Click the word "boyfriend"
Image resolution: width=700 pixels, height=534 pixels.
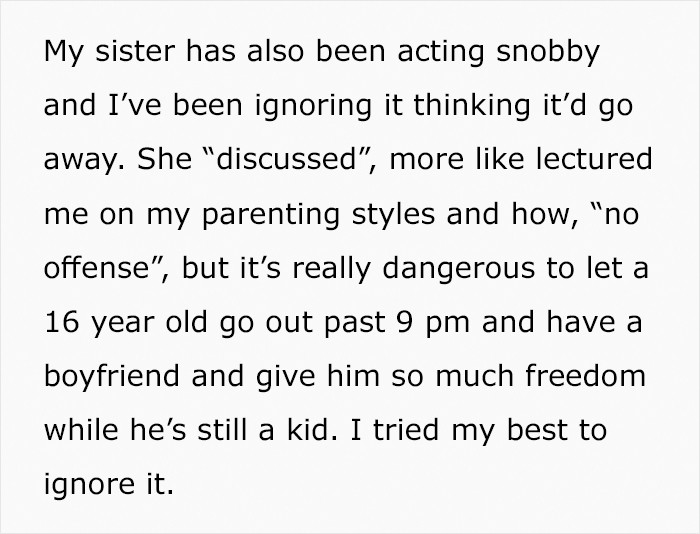pyautogui.click(x=112, y=377)
